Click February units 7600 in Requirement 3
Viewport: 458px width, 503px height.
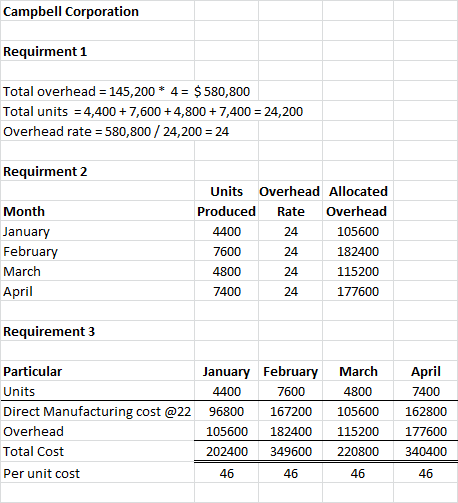click(x=291, y=392)
